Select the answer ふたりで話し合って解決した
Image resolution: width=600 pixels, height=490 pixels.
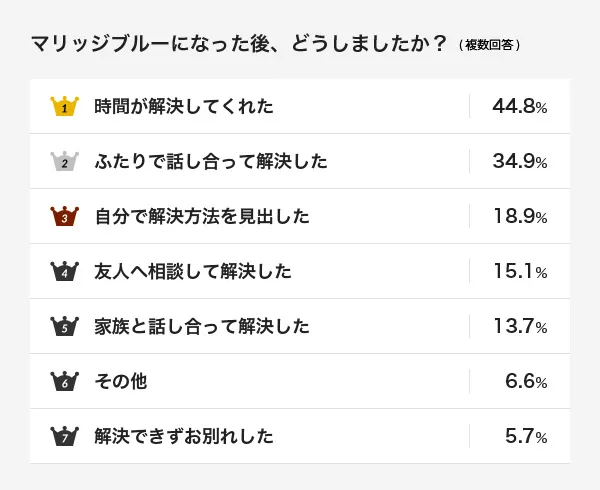211,162
